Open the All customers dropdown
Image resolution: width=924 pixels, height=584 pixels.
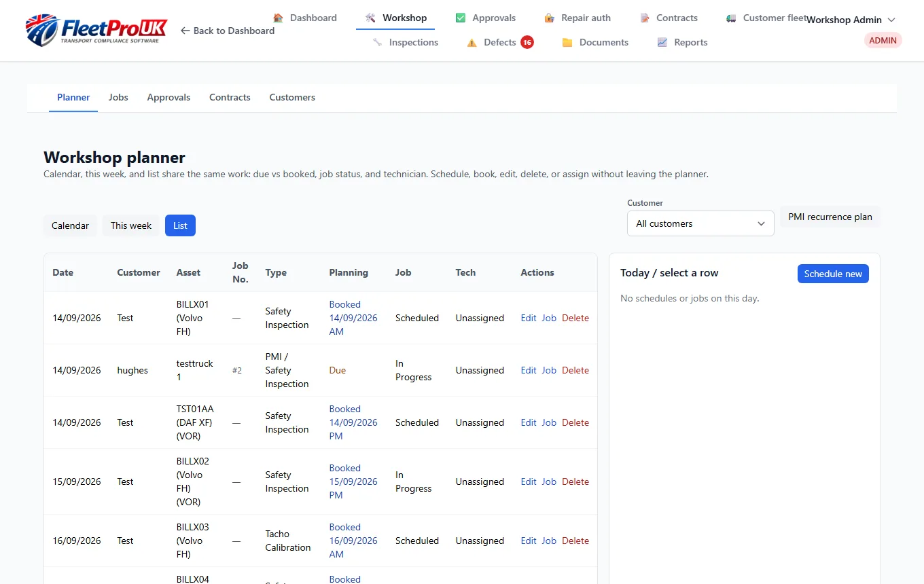click(700, 223)
